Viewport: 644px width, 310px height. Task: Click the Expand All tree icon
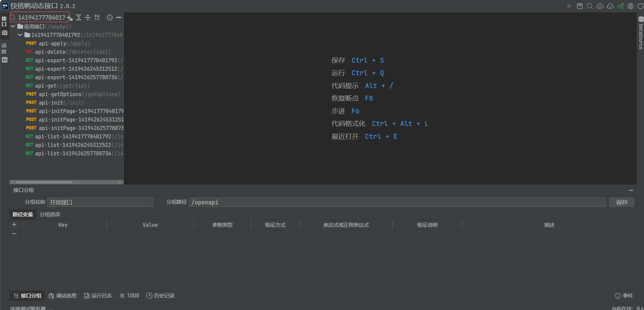coord(79,18)
